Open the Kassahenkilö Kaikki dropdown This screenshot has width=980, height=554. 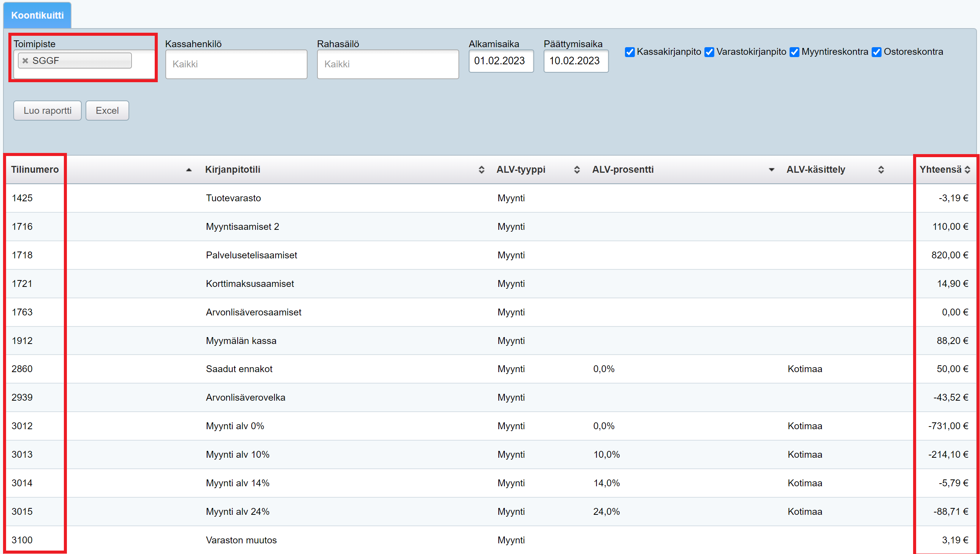tap(236, 64)
